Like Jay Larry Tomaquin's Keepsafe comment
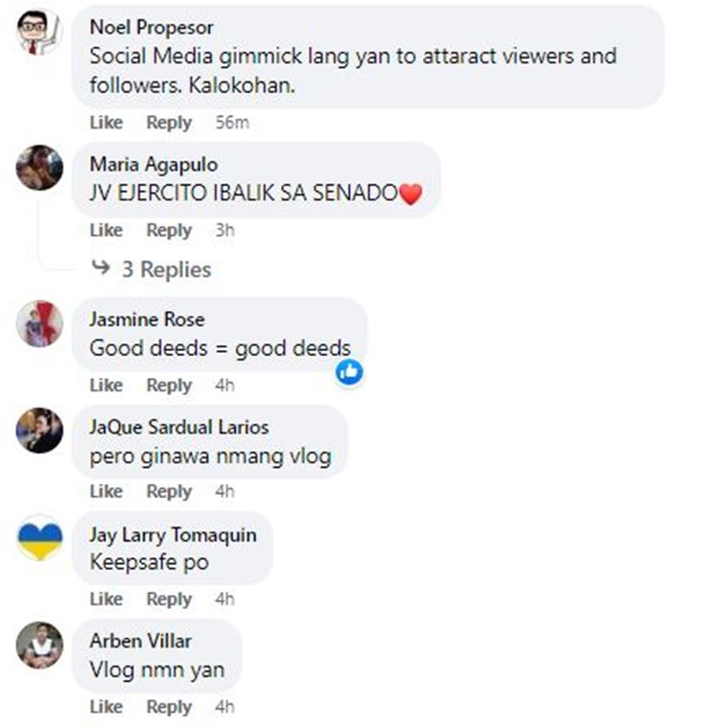Viewport: 719px width, 728px height. [x=106, y=599]
